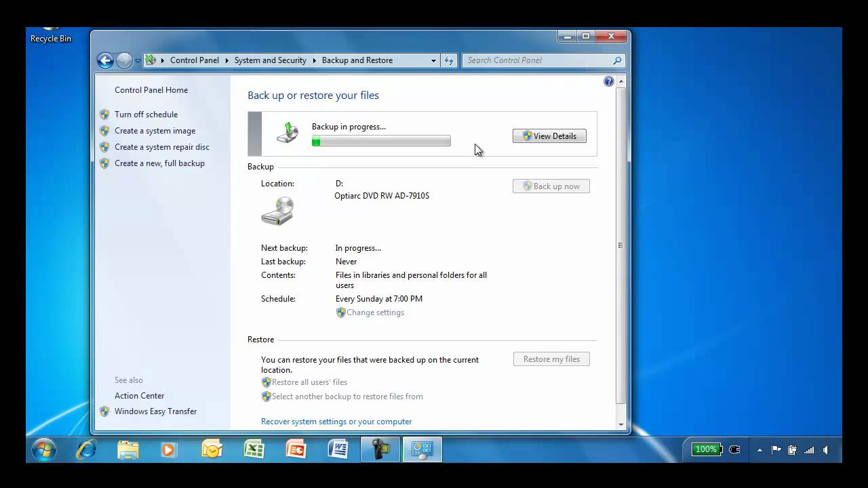The image size is (868, 488).
Task: Open the Recycle Bin on desktop
Action: pos(50,35)
